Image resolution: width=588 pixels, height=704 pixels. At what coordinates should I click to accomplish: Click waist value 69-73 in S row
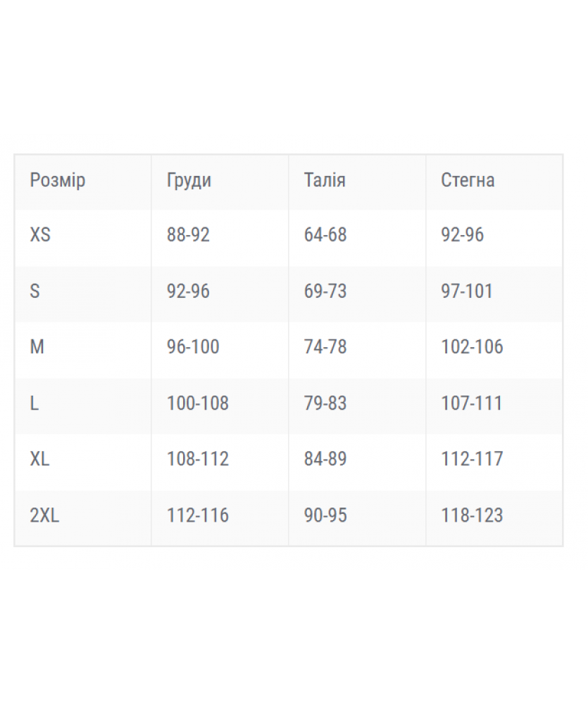pyautogui.click(x=325, y=291)
